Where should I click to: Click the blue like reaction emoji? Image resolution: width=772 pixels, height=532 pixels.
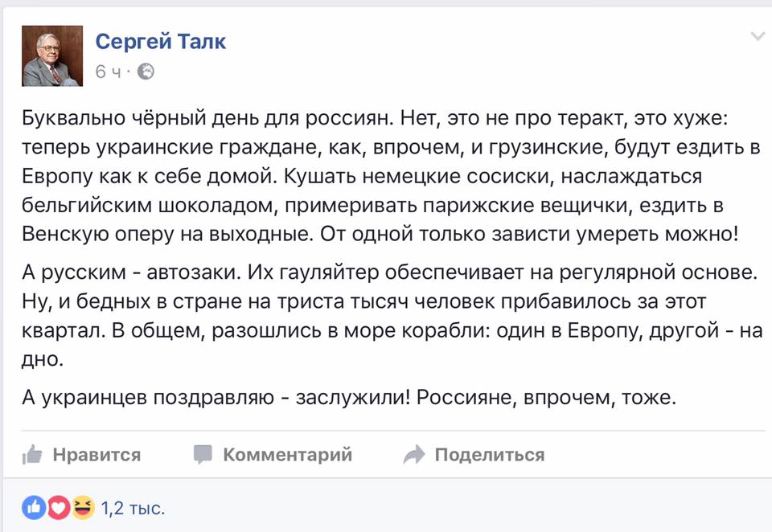[x=33, y=506]
